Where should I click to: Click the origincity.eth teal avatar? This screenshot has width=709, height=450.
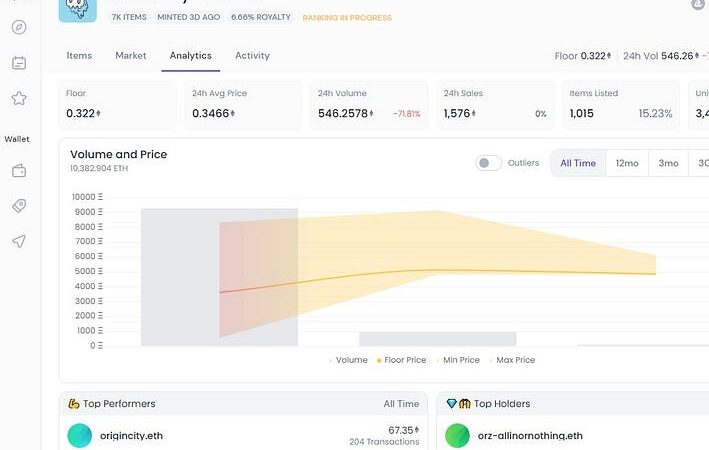(x=80, y=435)
